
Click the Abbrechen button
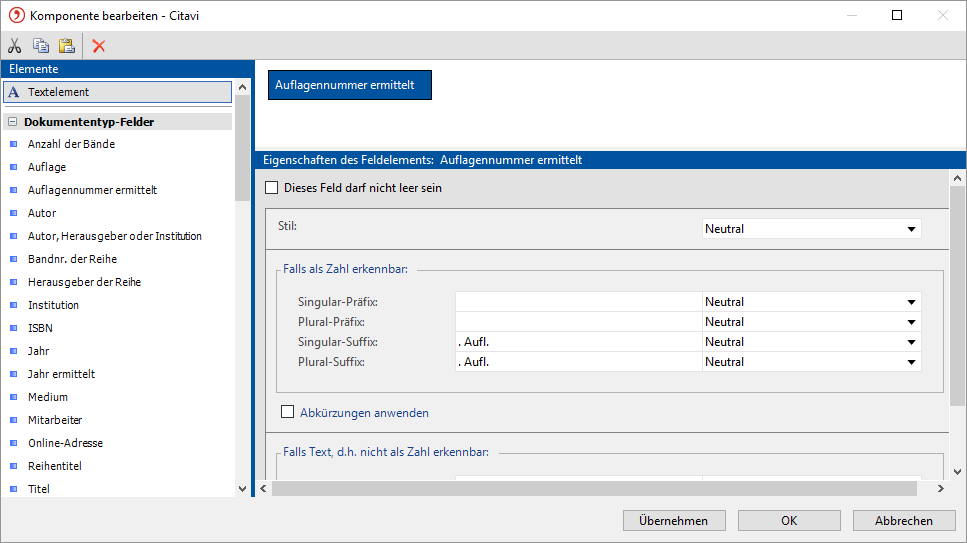click(903, 521)
